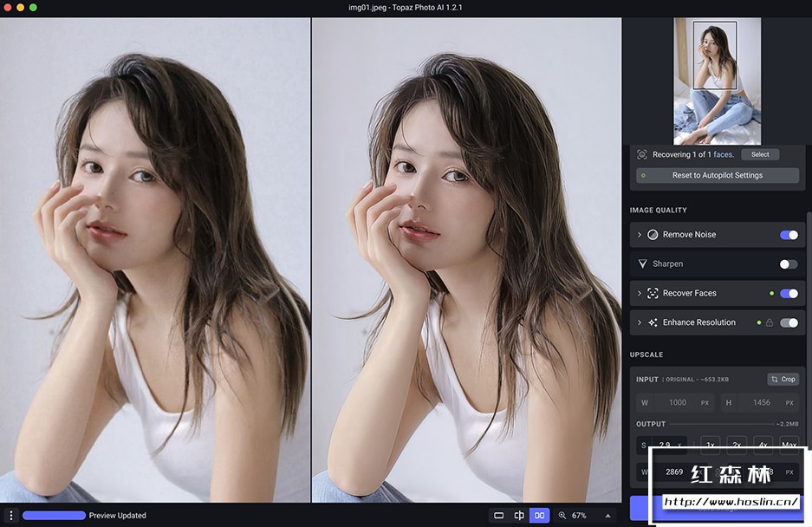
Task: Click the enhanced image preview pane
Action: coord(466,260)
